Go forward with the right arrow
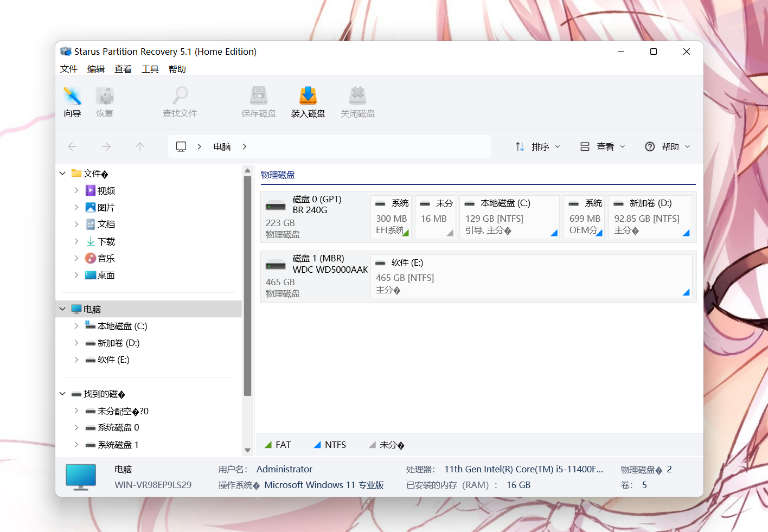Image resolution: width=768 pixels, height=532 pixels. click(x=106, y=146)
